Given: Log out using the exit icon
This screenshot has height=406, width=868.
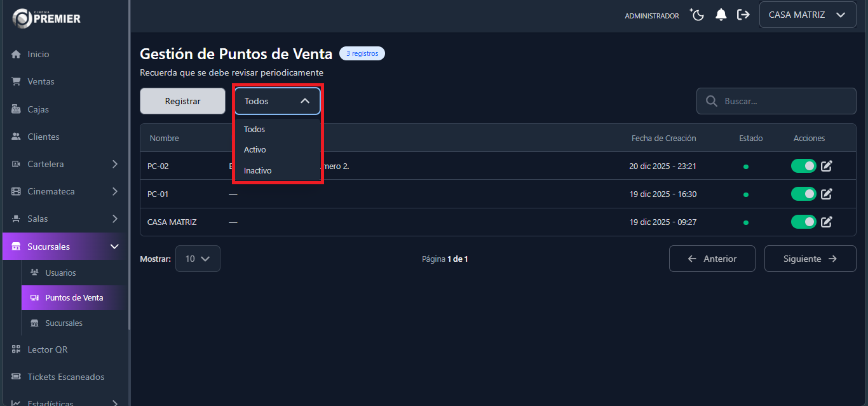Looking at the screenshot, I should pos(743,15).
